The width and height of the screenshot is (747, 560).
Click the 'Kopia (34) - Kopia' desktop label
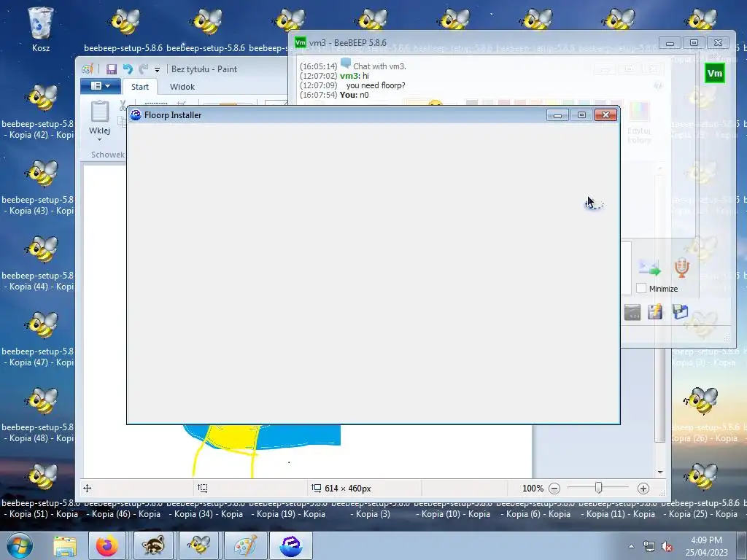point(205,514)
